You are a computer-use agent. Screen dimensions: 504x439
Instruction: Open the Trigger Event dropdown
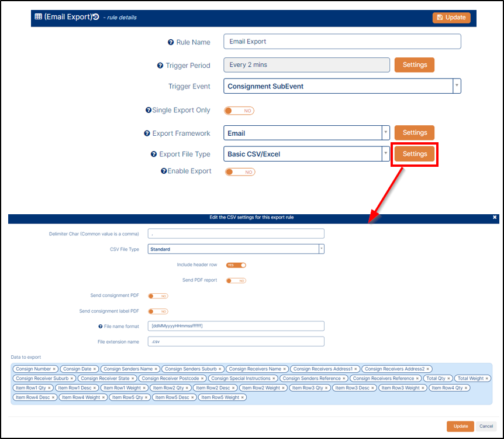[x=342, y=86]
